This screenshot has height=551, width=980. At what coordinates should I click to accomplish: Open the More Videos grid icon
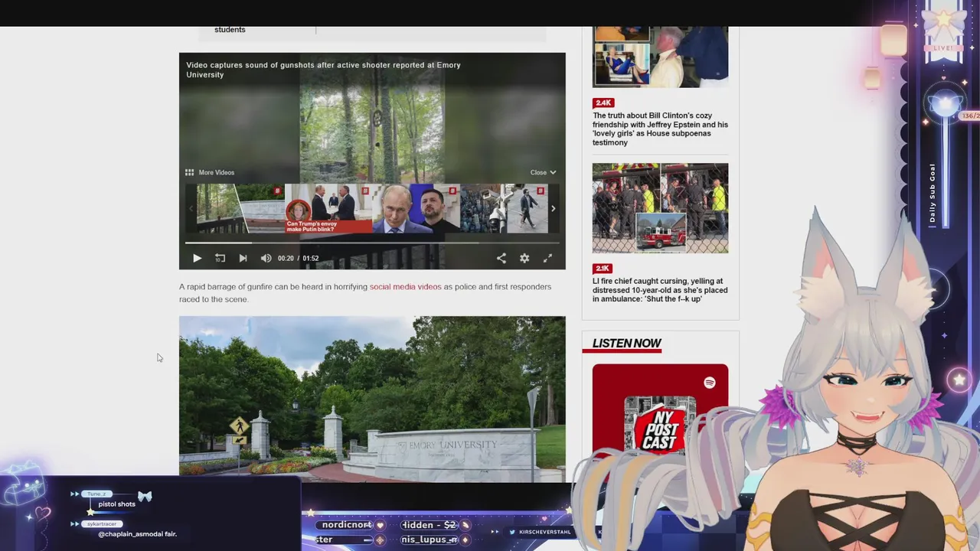point(189,172)
